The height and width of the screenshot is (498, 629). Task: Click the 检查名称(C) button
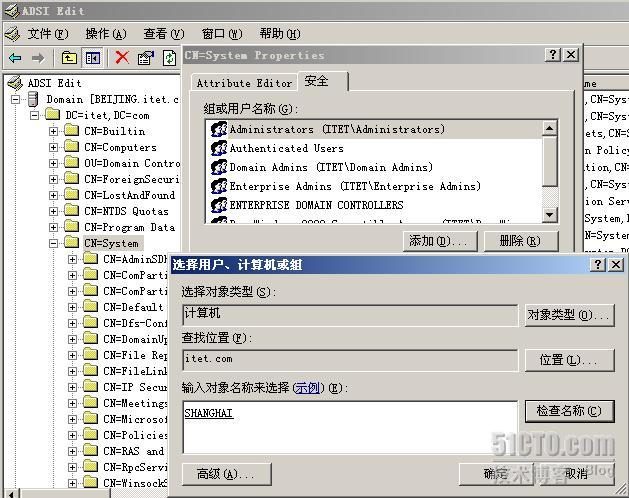pyautogui.click(x=569, y=411)
